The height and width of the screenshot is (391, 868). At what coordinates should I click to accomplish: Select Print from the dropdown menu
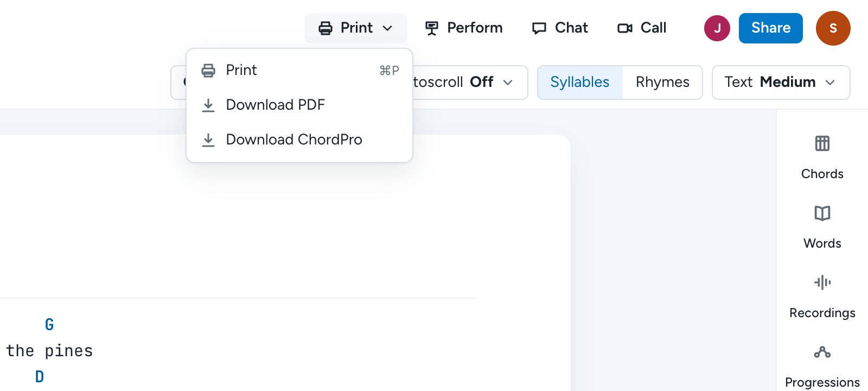(299, 70)
